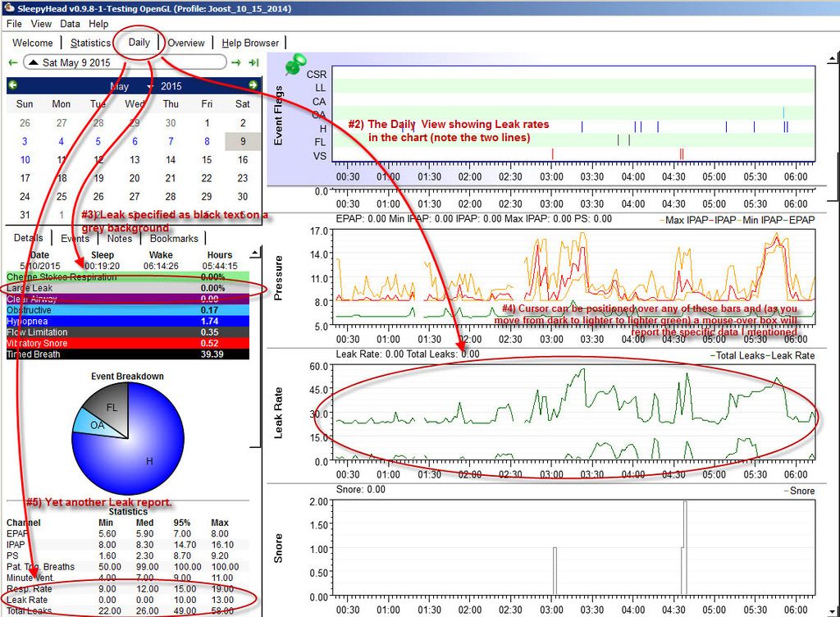The image size is (840, 617).
Task: Switch to the Overview tab
Action: [186, 43]
